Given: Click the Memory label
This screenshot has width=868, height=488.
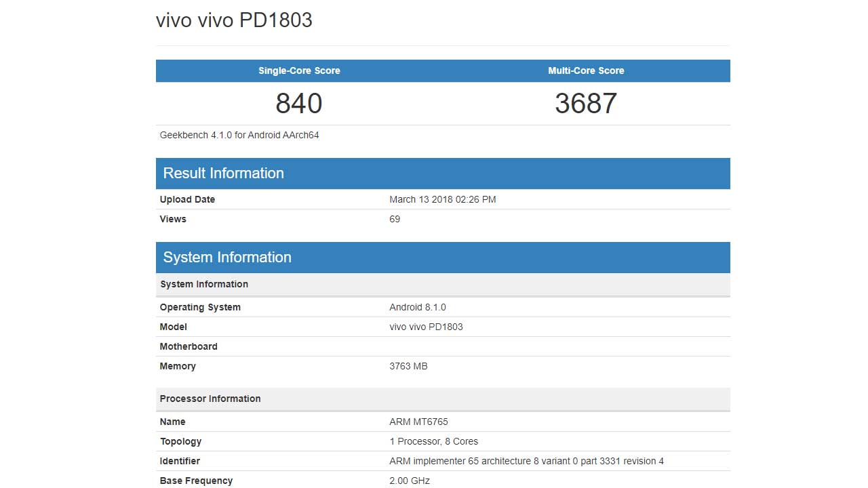Looking at the screenshot, I should click(x=178, y=366).
